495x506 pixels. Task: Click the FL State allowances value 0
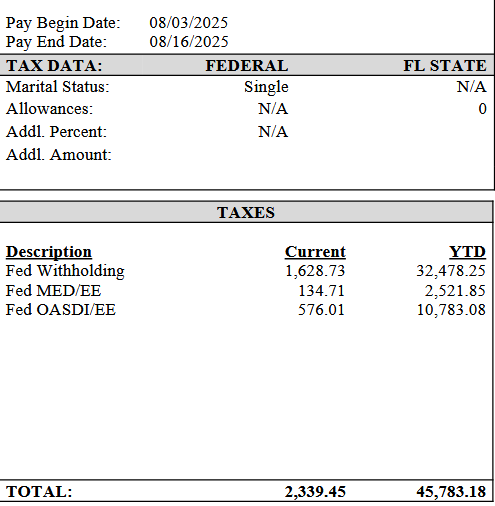coord(483,109)
